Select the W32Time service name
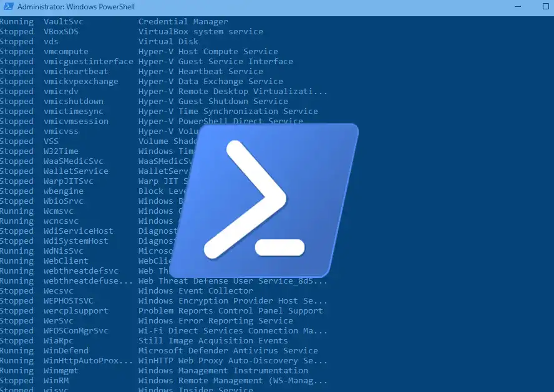 point(61,151)
